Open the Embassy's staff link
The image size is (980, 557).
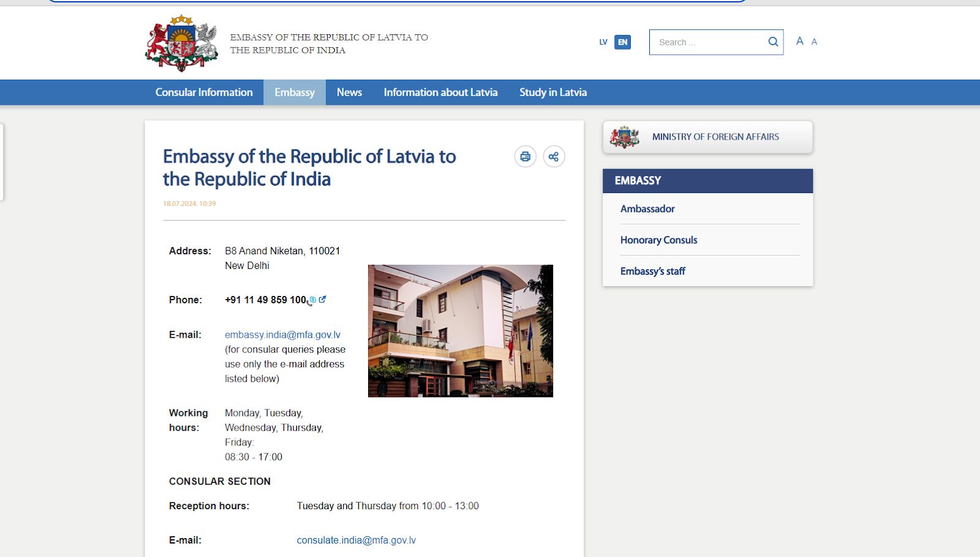pyautogui.click(x=652, y=271)
